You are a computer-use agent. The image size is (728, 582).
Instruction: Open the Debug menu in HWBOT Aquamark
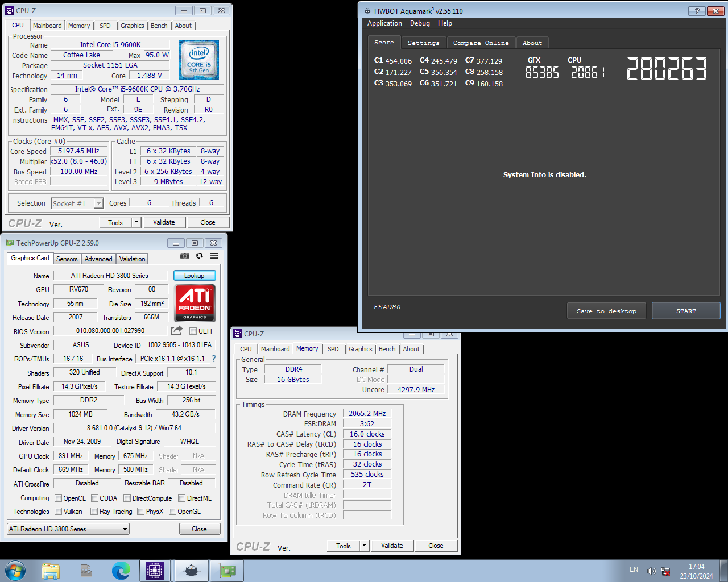420,23
